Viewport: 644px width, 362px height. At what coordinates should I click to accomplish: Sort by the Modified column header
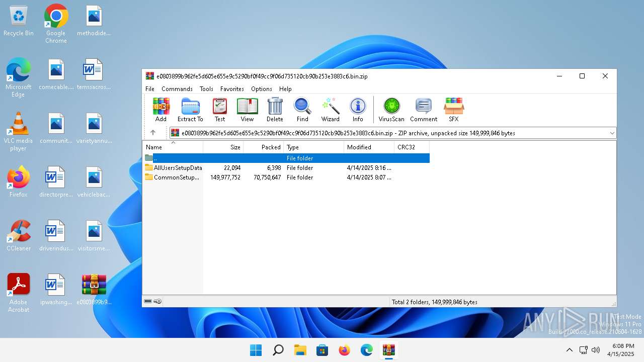[369, 147]
